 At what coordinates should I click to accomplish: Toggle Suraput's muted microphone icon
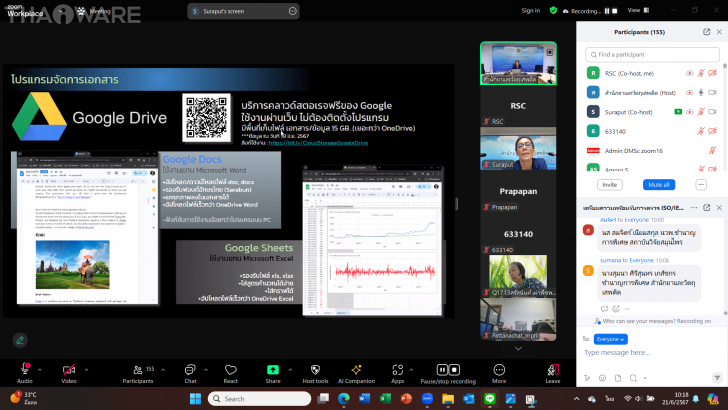(701, 111)
